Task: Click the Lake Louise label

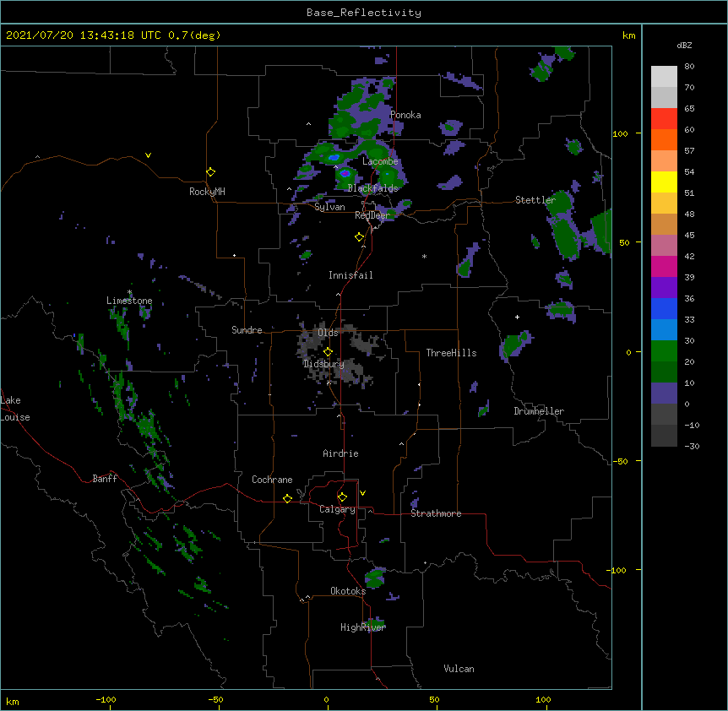Action: pyautogui.click(x=15, y=409)
